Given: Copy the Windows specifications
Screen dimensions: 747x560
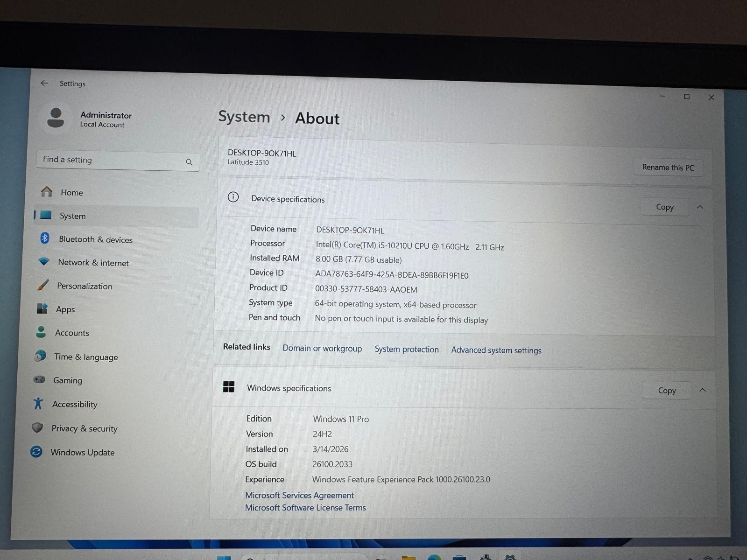Looking at the screenshot, I should [x=667, y=391].
